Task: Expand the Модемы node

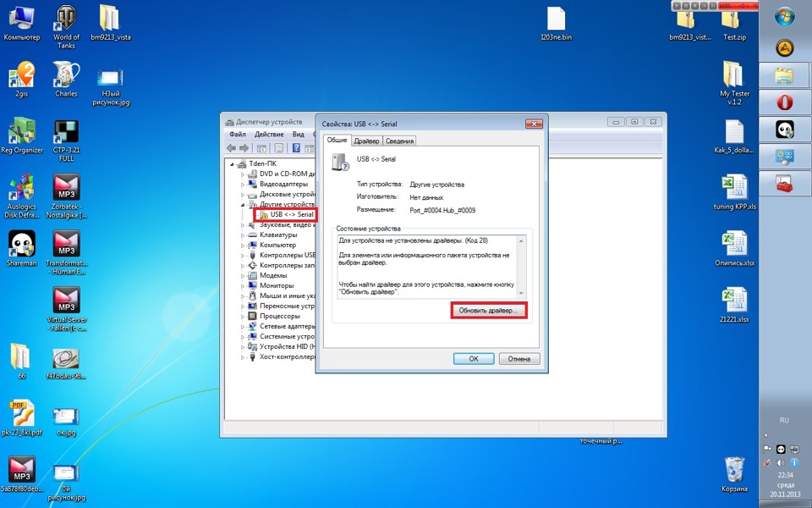Action: pos(243,276)
